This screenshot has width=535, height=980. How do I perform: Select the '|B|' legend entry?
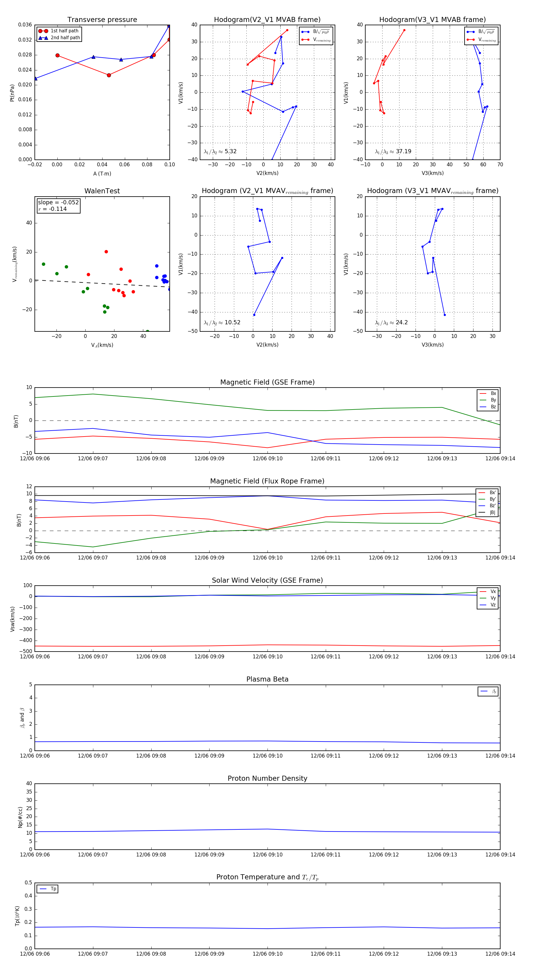click(487, 513)
